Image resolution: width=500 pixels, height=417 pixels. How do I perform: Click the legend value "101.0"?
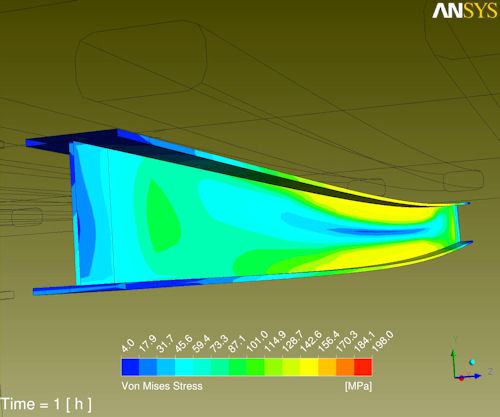pos(257,342)
